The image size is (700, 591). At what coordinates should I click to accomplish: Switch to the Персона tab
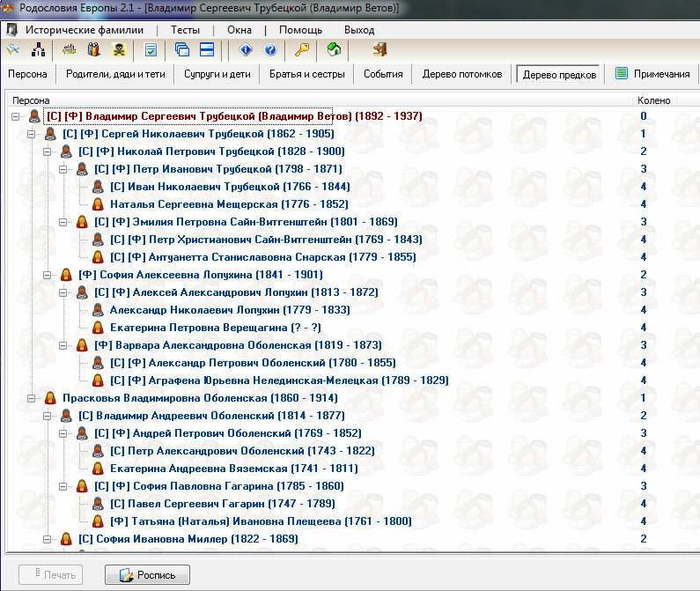[x=27, y=74]
